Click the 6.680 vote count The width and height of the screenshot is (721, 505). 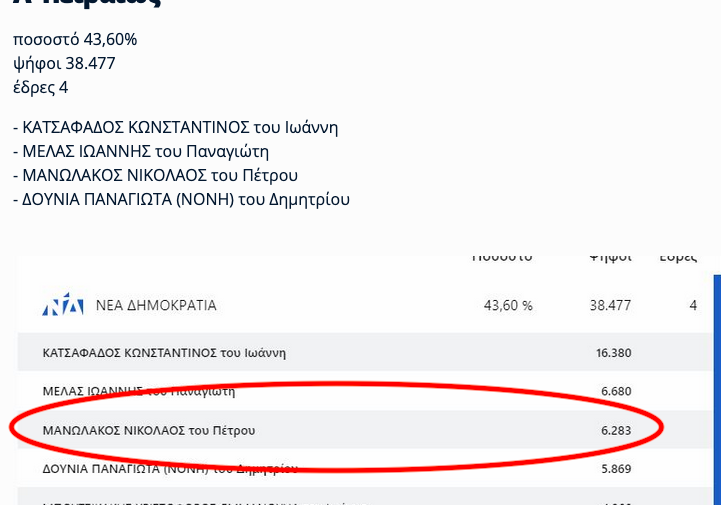pyautogui.click(x=614, y=391)
